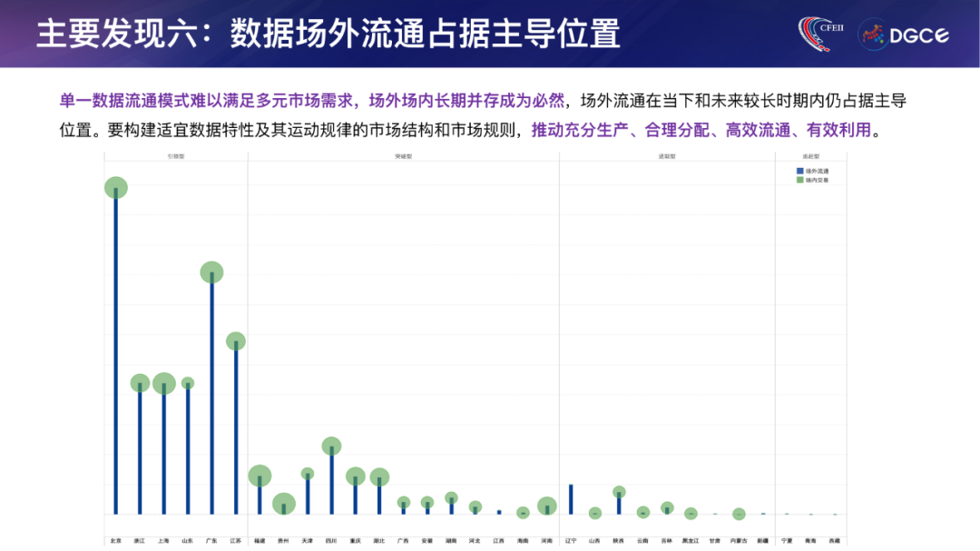The width and height of the screenshot is (980, 551).
Task: Click the green bubble atop 北京 bar
Action: 115,188
